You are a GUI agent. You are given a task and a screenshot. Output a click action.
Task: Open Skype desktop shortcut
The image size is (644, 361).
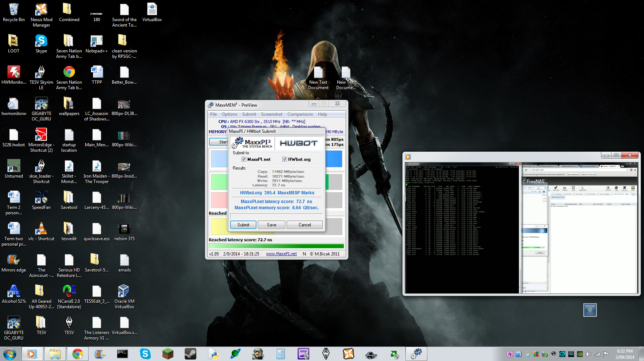(41, 44)
